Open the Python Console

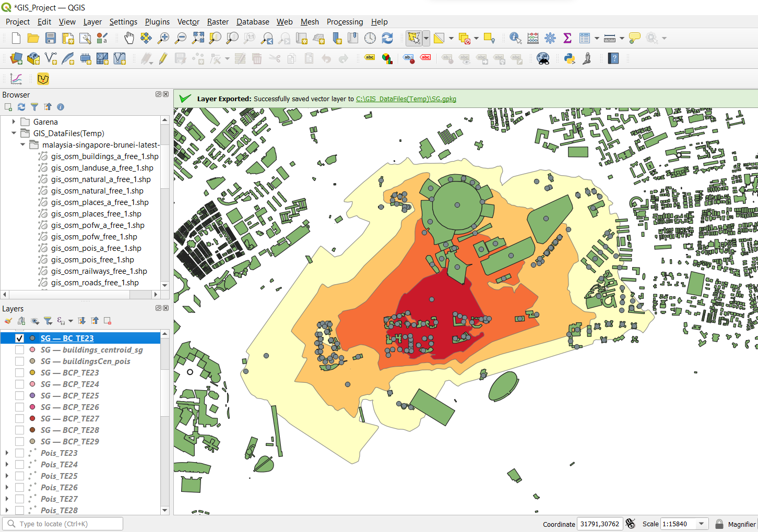pyautogui.click(x=570, y=58)
